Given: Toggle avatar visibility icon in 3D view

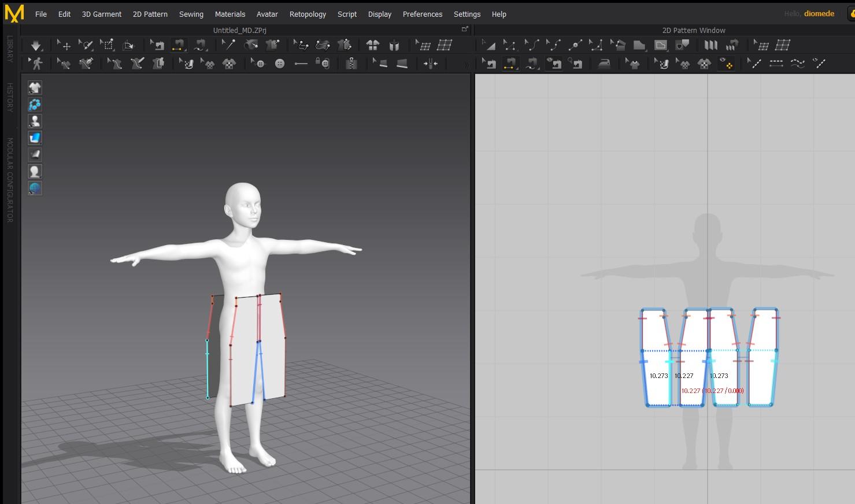Looking at the screenshot, I should tap(35, 121).
